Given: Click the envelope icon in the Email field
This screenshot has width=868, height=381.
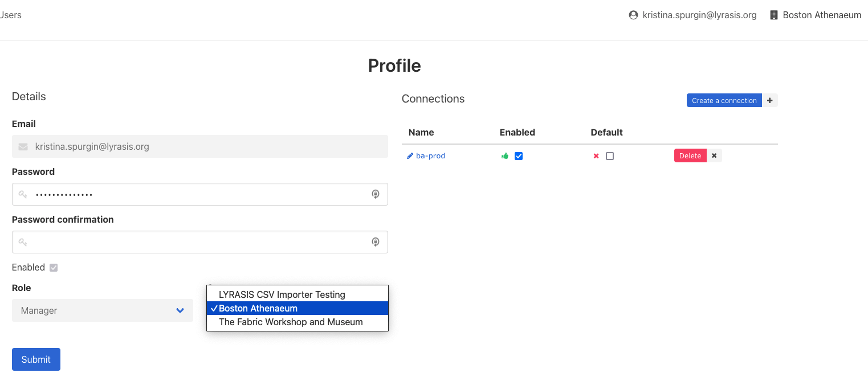Looking at the screenshot, I should point(22,146).
